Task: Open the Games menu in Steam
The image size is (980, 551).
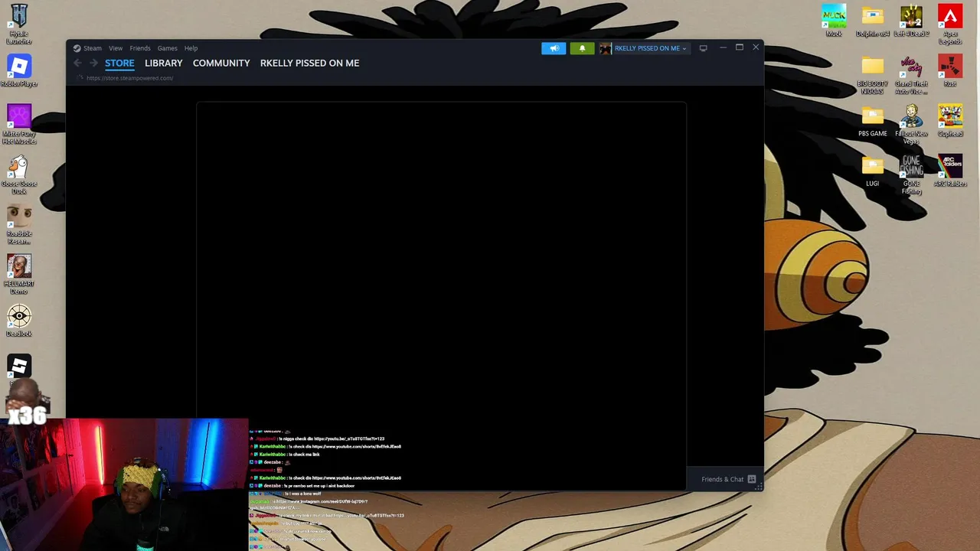Action: pos(167,48)
